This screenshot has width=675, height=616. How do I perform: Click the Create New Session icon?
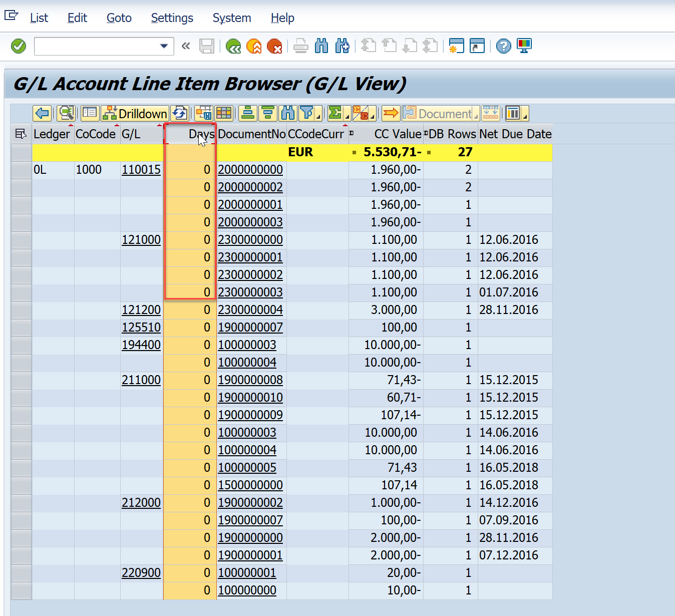(456, 46)
